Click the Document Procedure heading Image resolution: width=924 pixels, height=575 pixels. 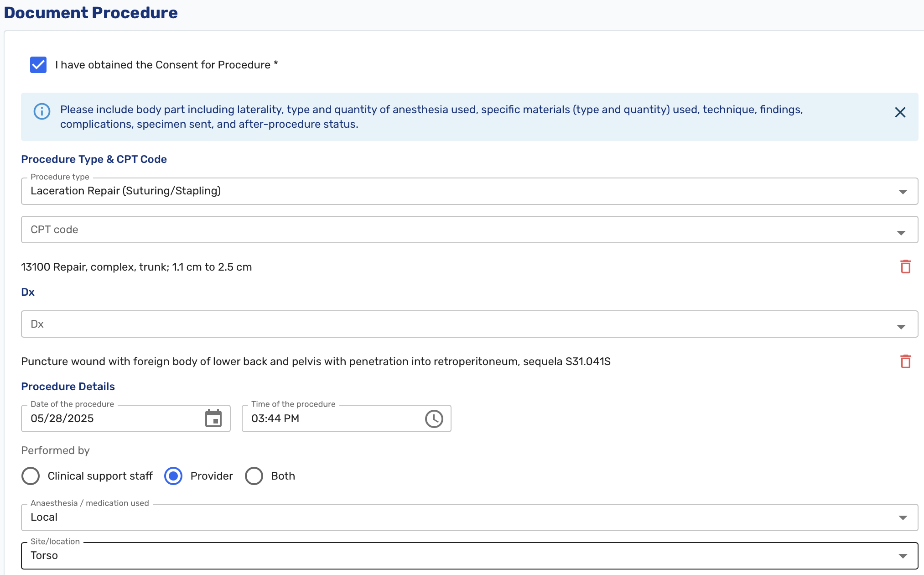point(91,13)
